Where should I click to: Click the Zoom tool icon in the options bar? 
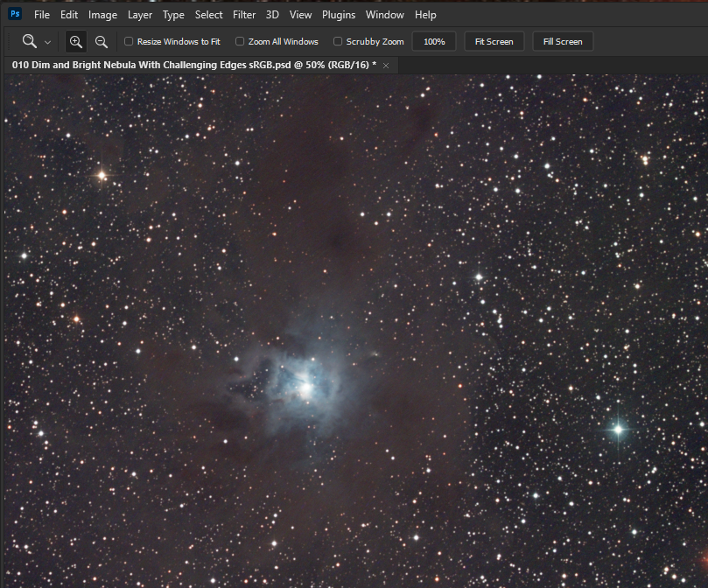pyautogui.click(x=28, y=40)
